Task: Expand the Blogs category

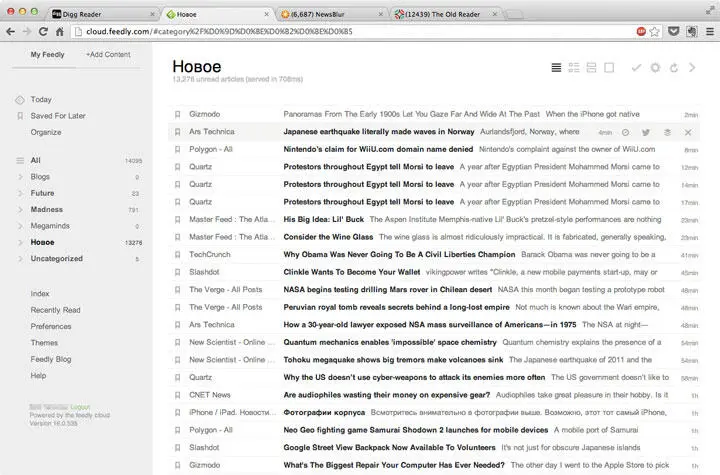Action: (x=20, y=177)
